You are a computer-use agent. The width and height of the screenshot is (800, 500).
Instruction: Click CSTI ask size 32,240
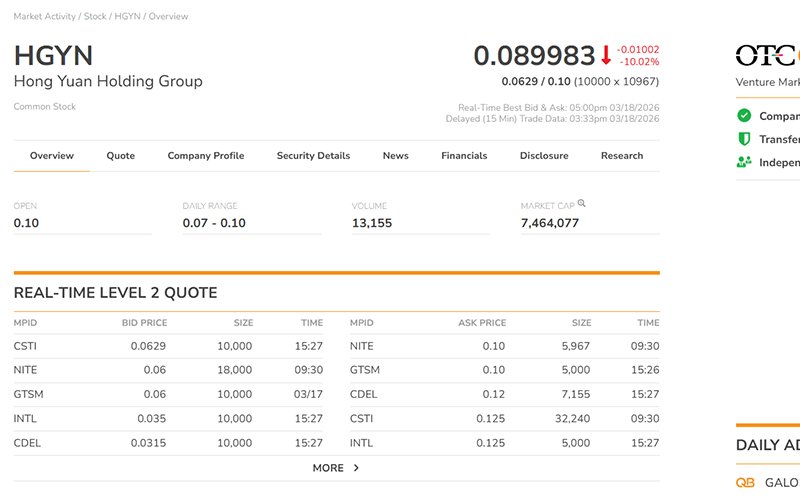pyautogui.click(x=572, y=418)
